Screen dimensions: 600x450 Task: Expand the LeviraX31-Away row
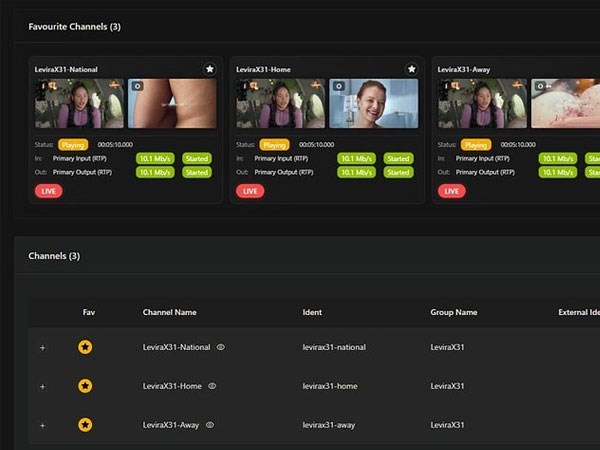tap(42, 425)
